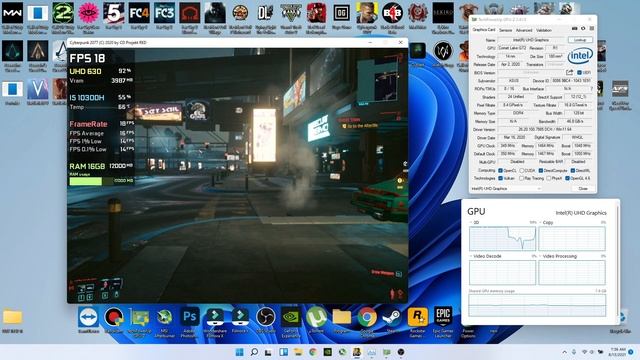640x360 pixels.
Task: Toggle the Ray Tracing checkbox
Action: point(521,178)
